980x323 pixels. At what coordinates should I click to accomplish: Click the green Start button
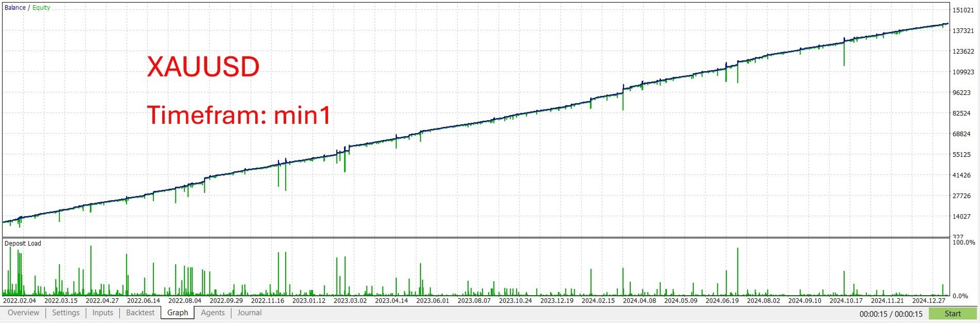[953, 314]
